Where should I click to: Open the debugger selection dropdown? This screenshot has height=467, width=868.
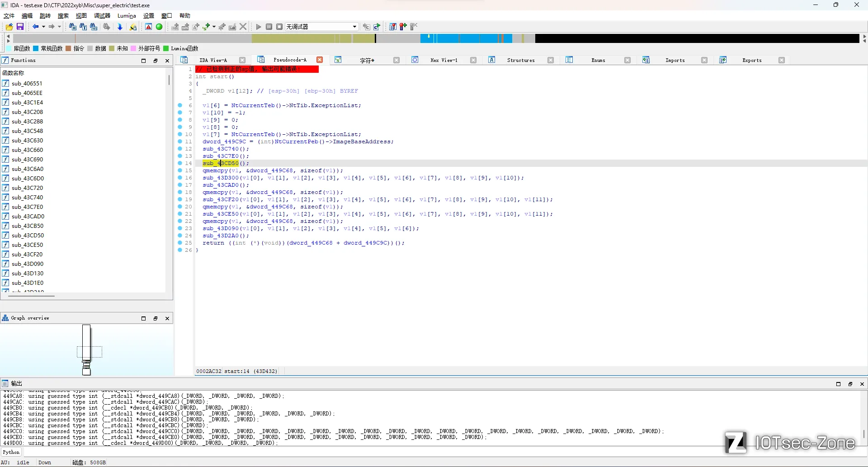pyautogui.click(x=321, y=27)
